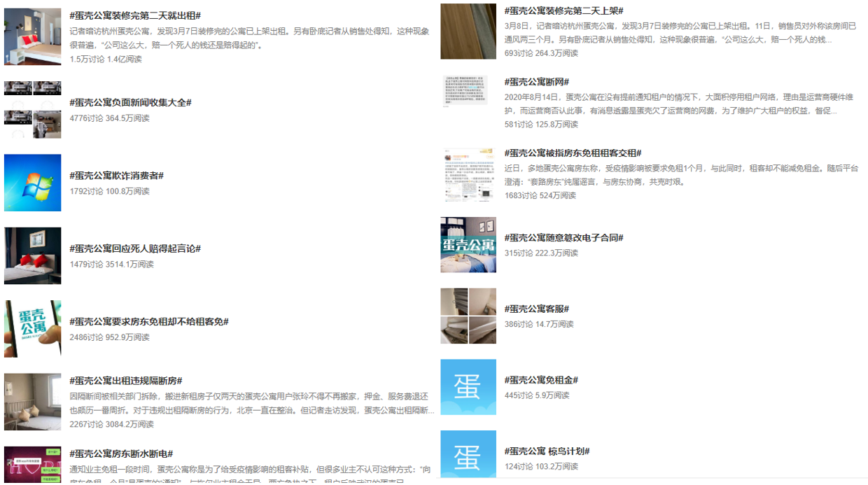This screenshot has width=868, height=485.
Task: Click Windows logo thumbnail for 欺诈消费者 topic
Action: pyautogui.click(x=32, y=183)
